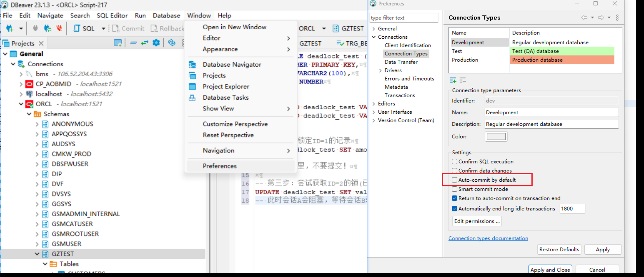This screenshot has width=644, height=277.
Task: Open a new SQL script editor
Action: click(x=84, y=28)
